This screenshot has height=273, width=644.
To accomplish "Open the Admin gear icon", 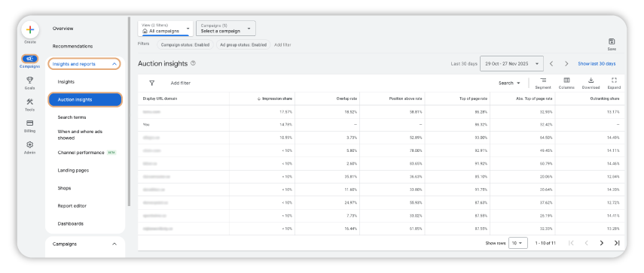I will (x=29, y=144).
